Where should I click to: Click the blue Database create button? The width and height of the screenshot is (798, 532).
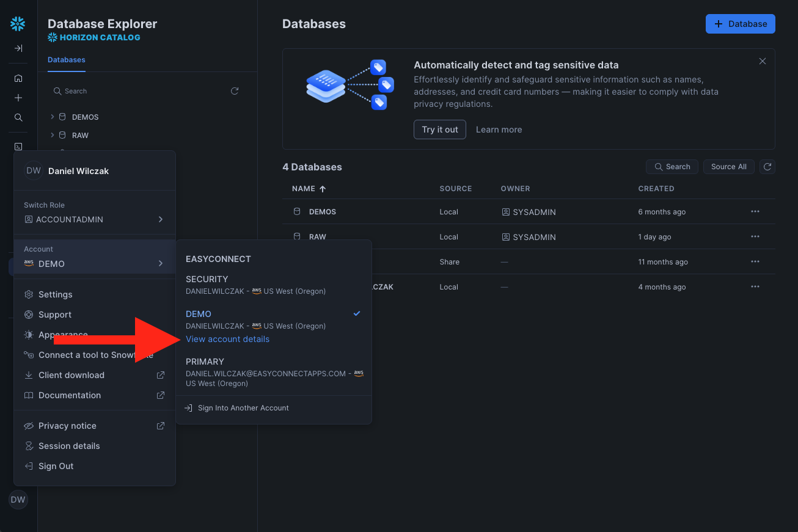[x=740, y=24]
